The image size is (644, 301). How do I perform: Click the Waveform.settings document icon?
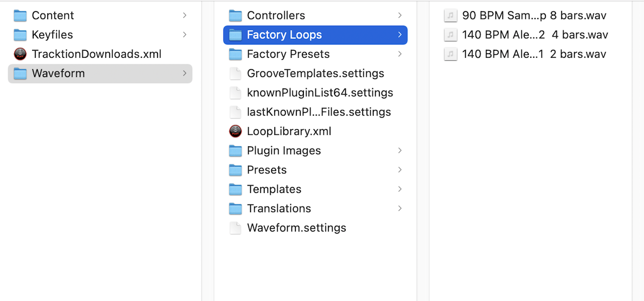point(235,228)
